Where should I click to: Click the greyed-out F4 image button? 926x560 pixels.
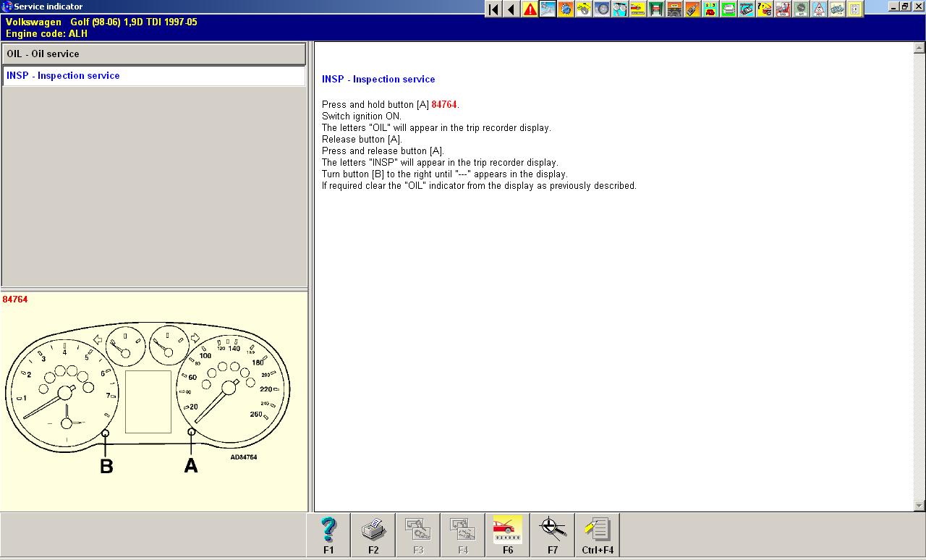463,535
